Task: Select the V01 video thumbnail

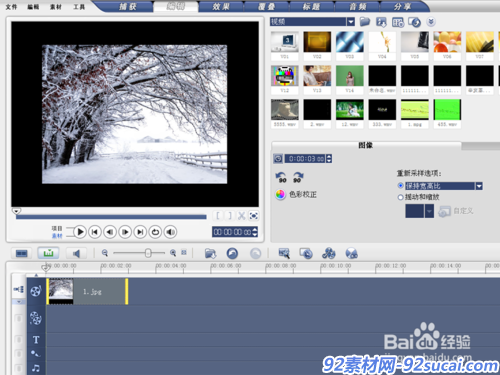Action: pos(285,46)
